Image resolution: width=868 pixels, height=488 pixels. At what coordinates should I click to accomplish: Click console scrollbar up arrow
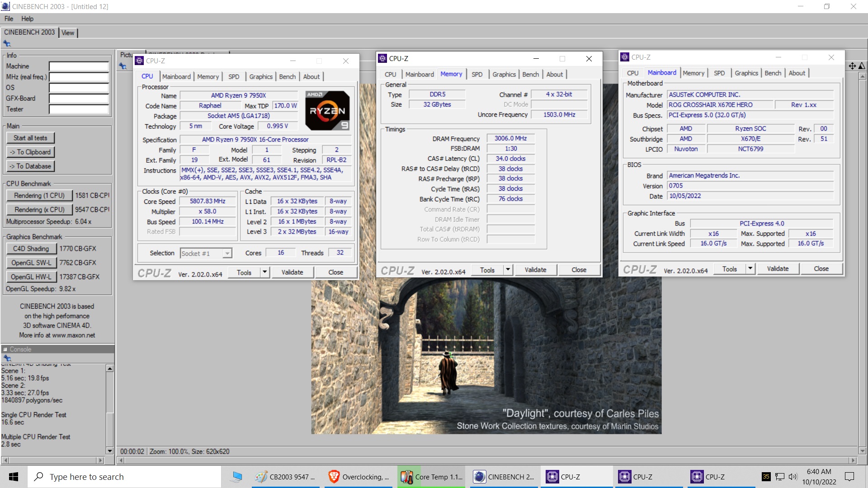pos(109,368)
